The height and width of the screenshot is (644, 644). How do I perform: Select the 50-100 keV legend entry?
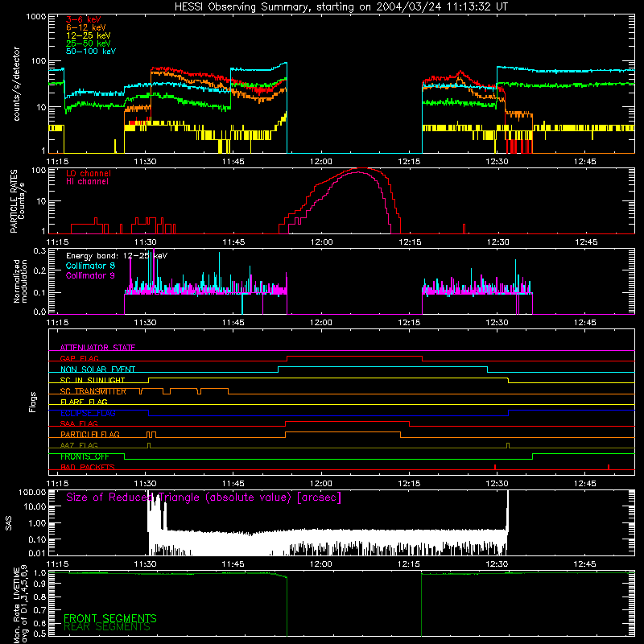(91, 51)
